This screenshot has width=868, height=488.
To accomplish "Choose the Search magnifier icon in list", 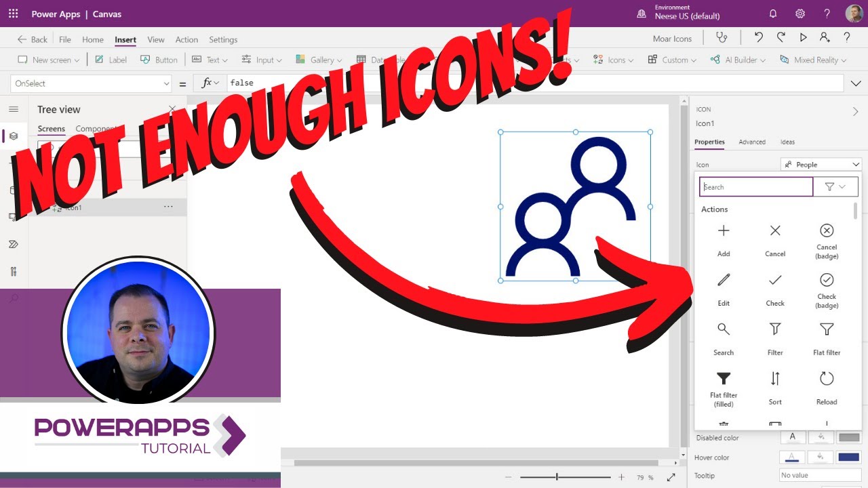I will click(x=724, y=339).
